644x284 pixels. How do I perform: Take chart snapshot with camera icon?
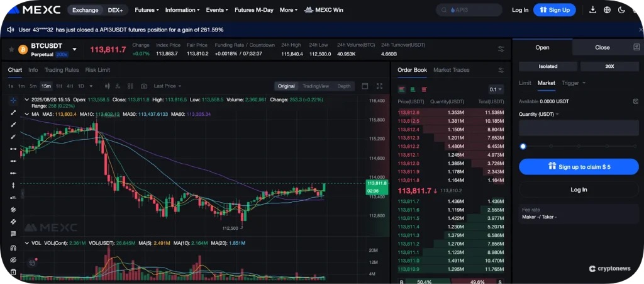point(144,86)
